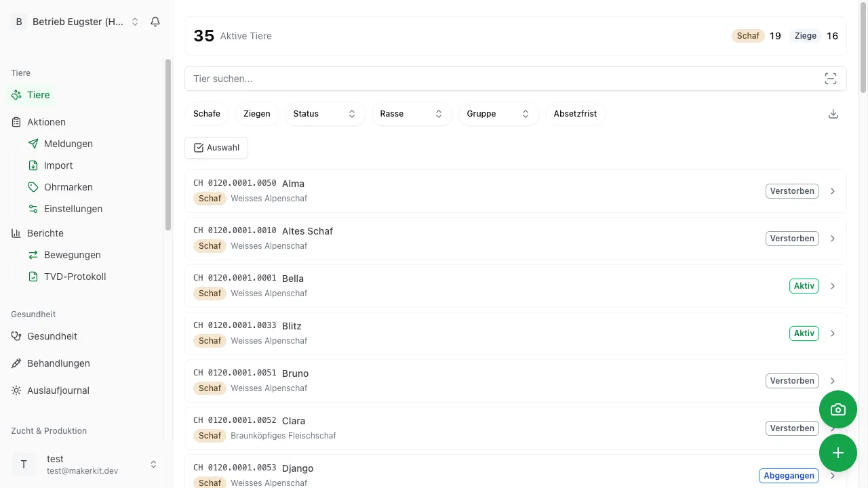The image size is (868, 488).
Task: Select Auslaufjournal in the sidebar
Action: [x=58, y=390]
